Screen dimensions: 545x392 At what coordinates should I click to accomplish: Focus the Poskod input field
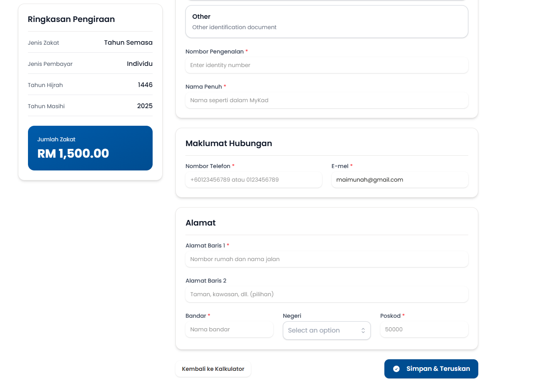[424, 329]
